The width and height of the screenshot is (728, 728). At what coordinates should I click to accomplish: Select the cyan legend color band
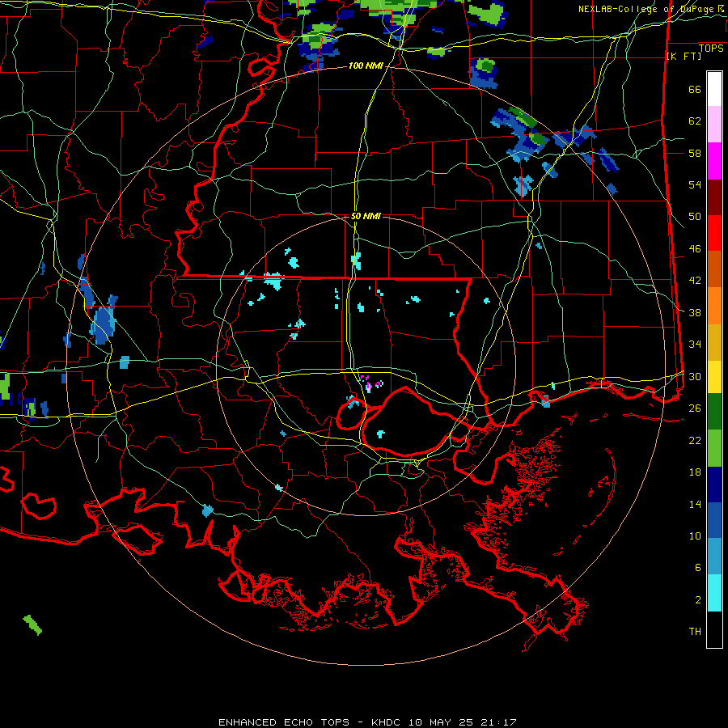click(714, 593)
